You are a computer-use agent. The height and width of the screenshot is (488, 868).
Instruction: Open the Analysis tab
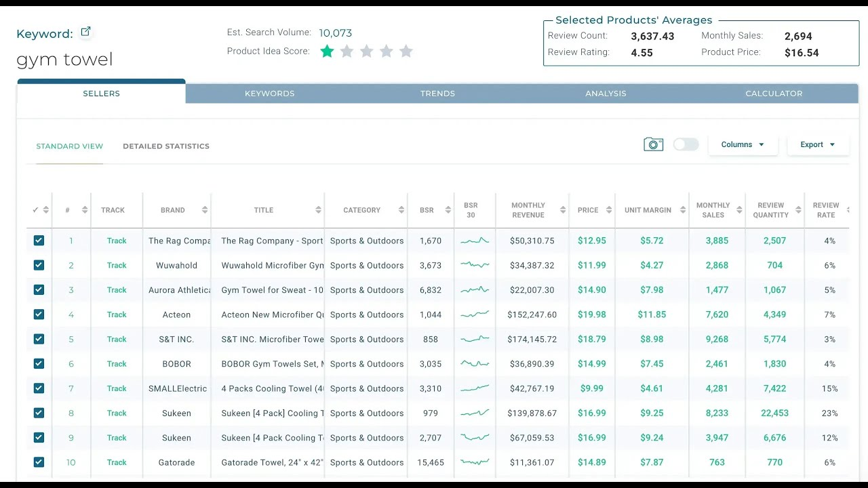click(x=606, y=94)
